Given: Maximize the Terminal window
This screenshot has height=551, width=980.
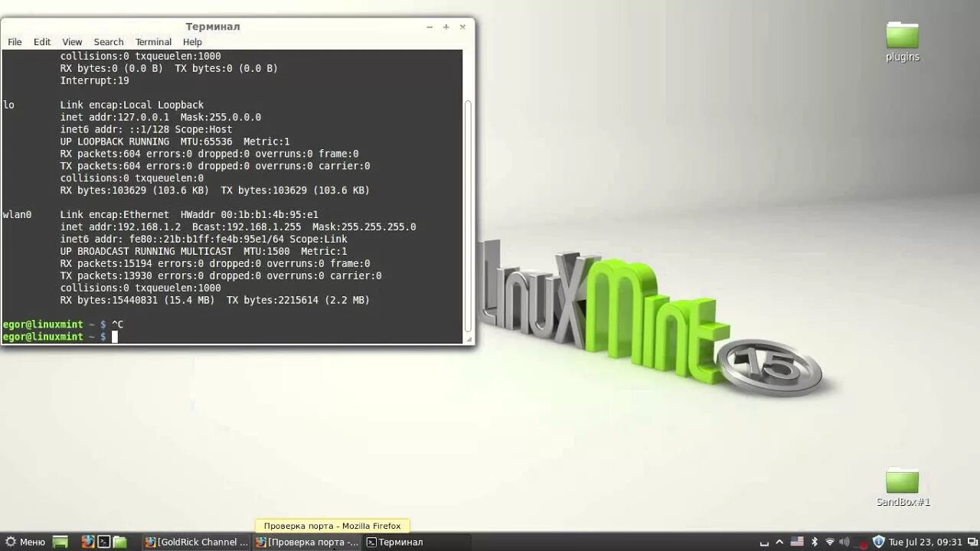Looking at the screenshot, I should [446, 27].
